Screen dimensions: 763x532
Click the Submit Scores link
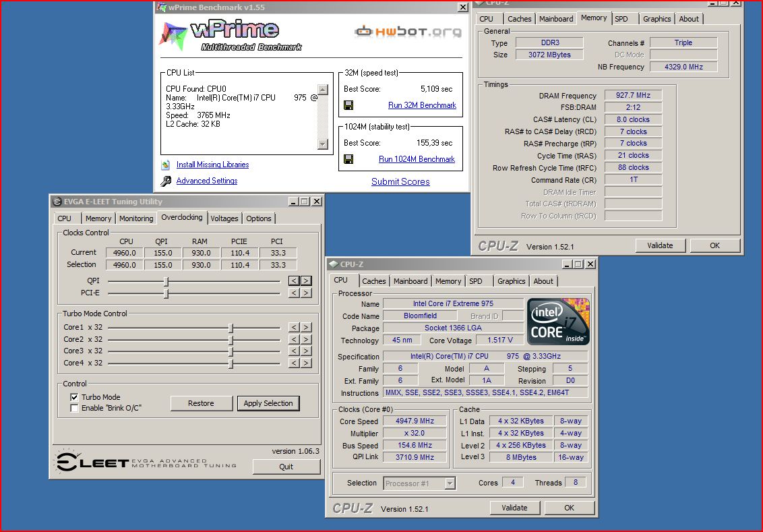click(x=400, y=181)
